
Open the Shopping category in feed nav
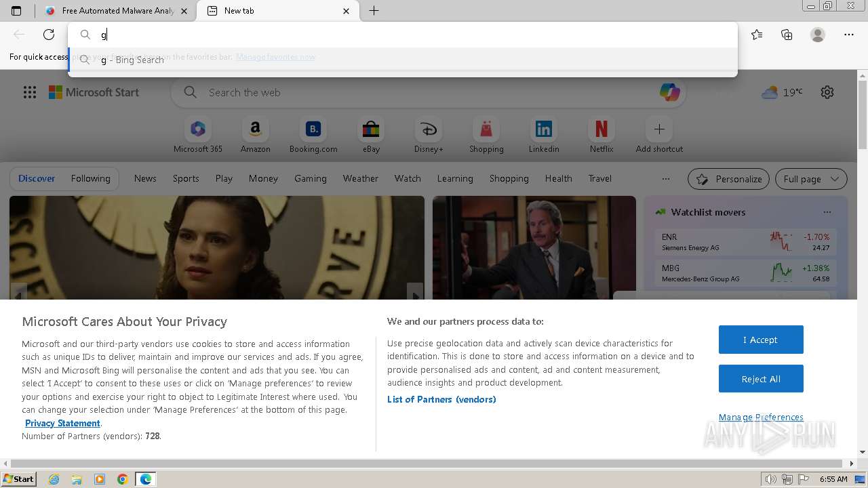(x=509, y=178)
